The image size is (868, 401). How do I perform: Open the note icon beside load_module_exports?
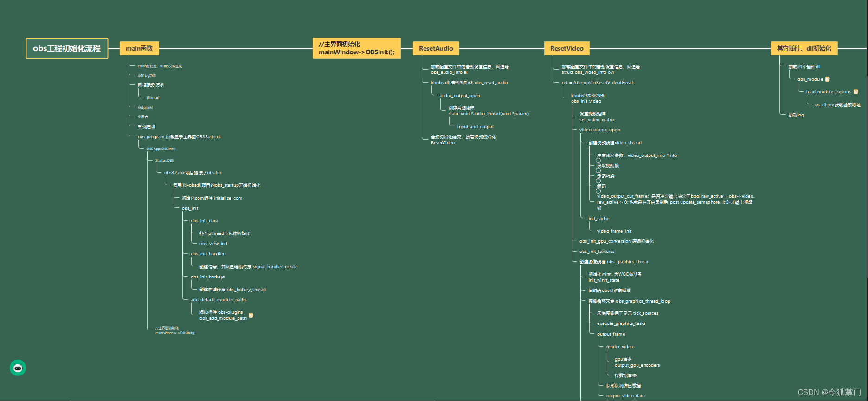tap(855, 92)
